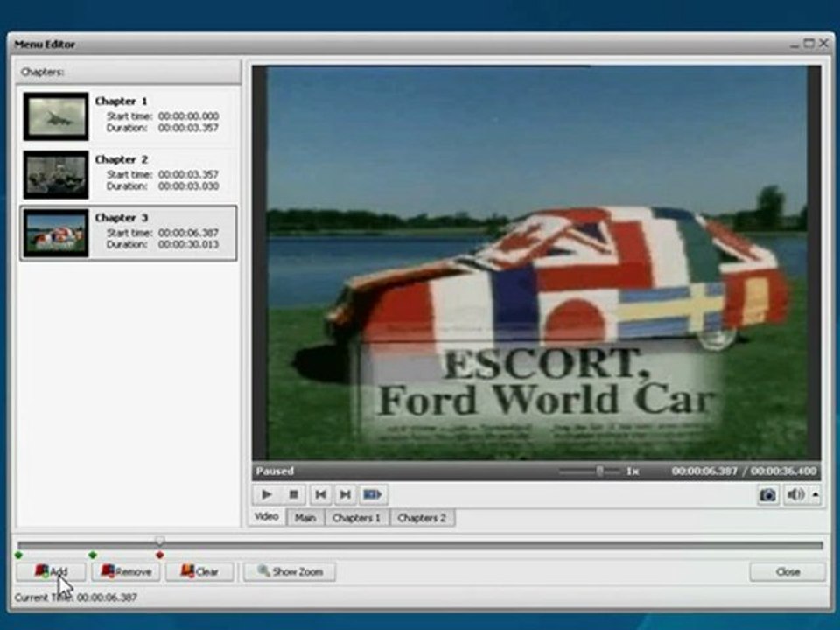Open the Chapters 2 tab
The width and height of the screenshot is (840, 630).
pyautogui.click(x=422, y=518)
